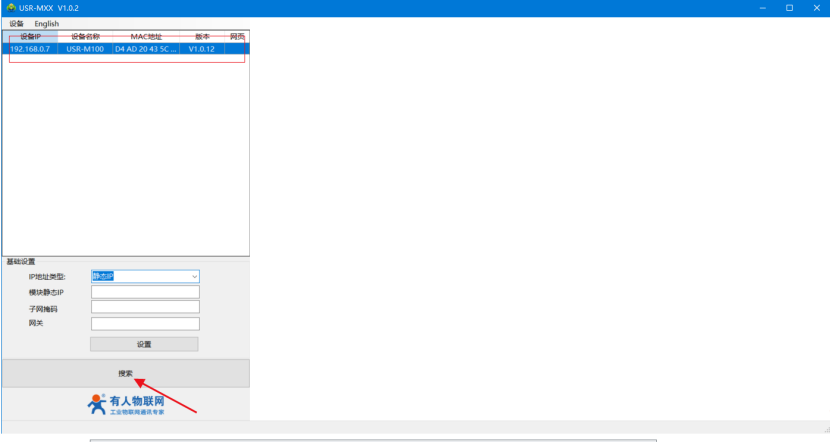The height and width of the screenshot is (442, 831).
Task: Click the 设备名称 column header
Action: [x=85, y=36]
